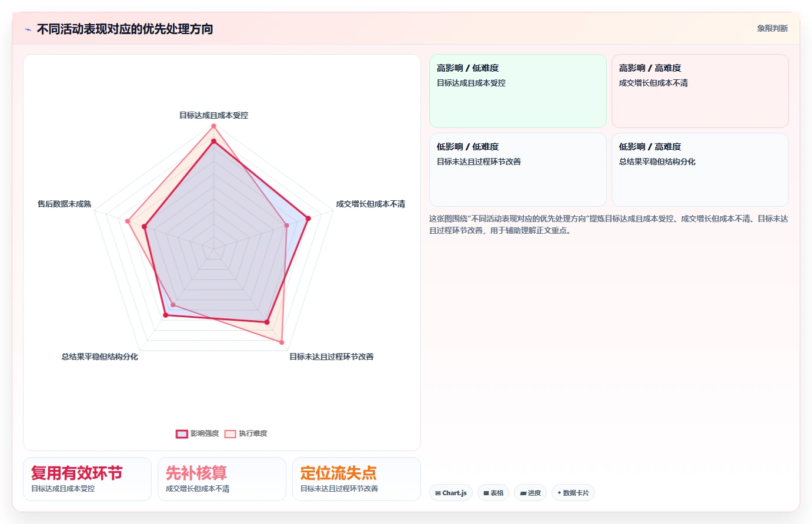This screenshot has width=812, height=524.
Task: Click 成交增长但成本不清 text in the pink quadrant card
Action: pyautogui.click(x=653, y=83)
